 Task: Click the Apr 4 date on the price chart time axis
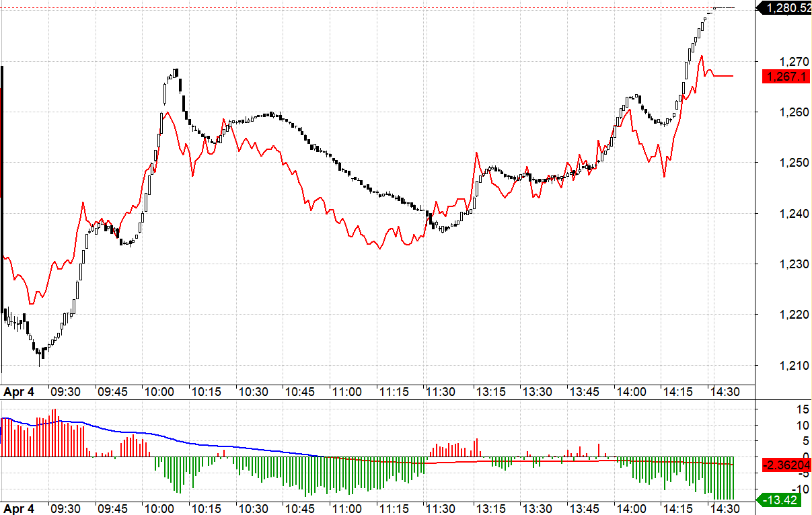(19, 392)
